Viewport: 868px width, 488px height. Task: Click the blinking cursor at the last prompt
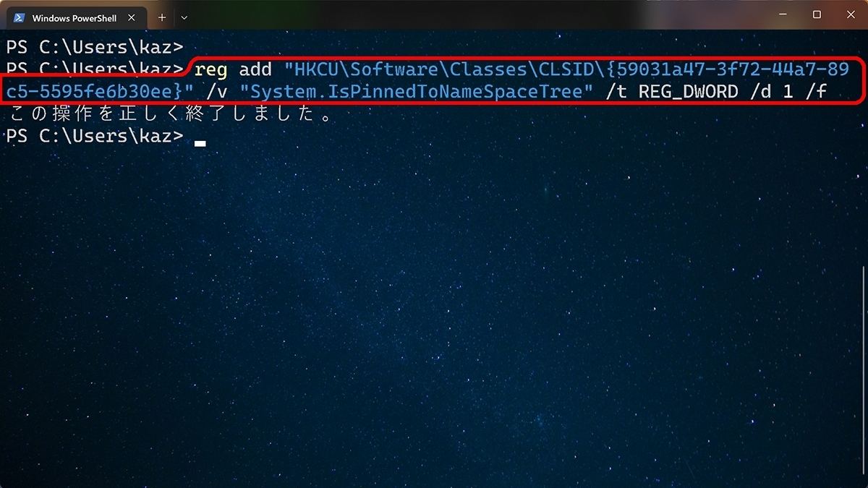click(200, 143)
